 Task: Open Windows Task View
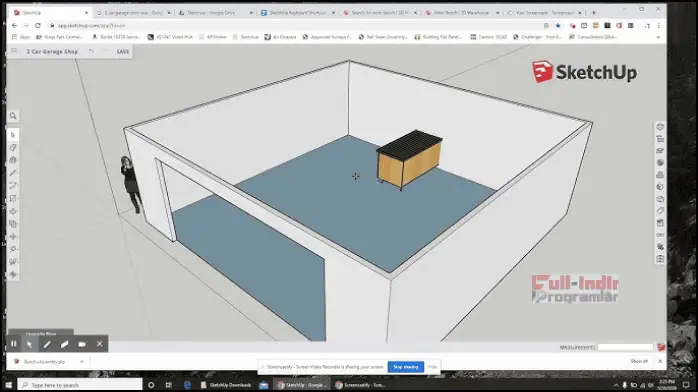169,385
